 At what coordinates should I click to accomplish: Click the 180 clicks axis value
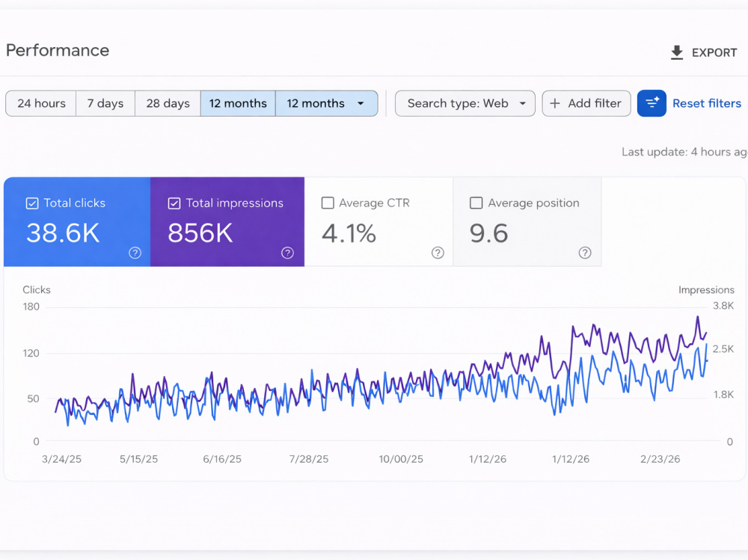click(x=31, y=307)
